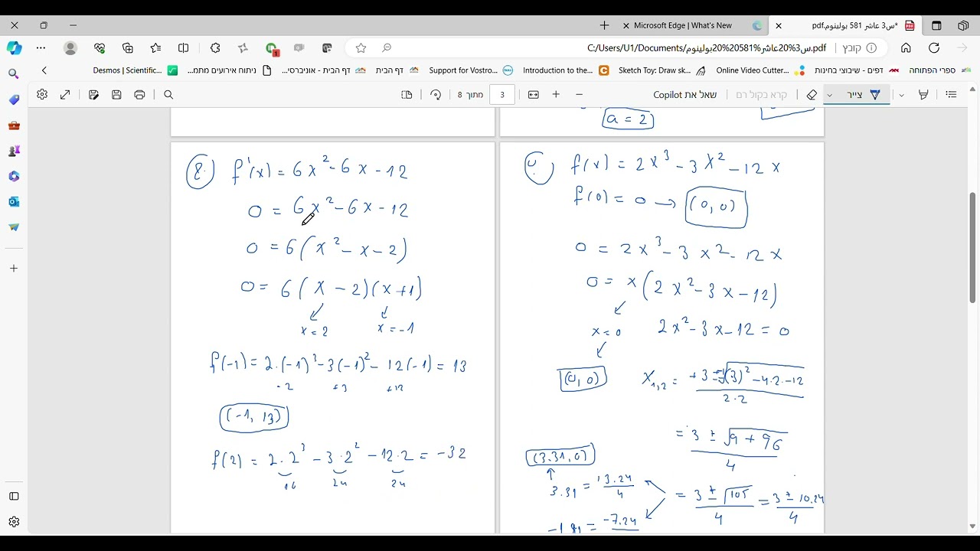Screen dimensions: 980x551
Task: Toggle sidebar layout icon above settings
Action: 14,496
